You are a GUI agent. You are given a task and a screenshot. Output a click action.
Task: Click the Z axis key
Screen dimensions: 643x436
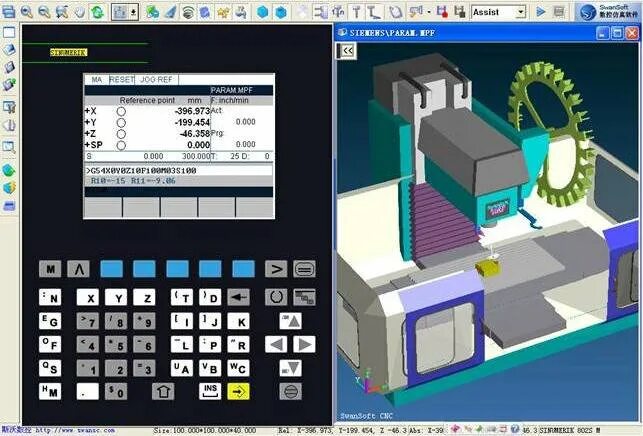[x=144, y=297]
